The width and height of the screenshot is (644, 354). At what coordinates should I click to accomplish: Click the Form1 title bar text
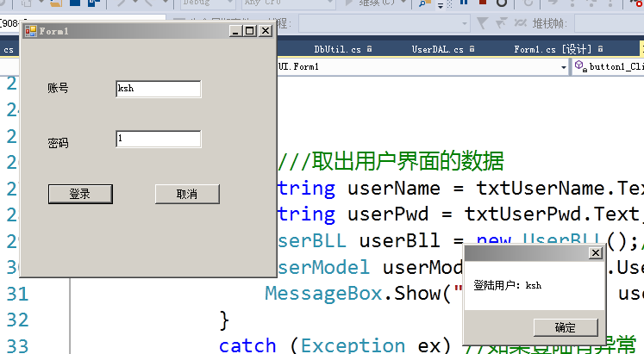point(53,31)
